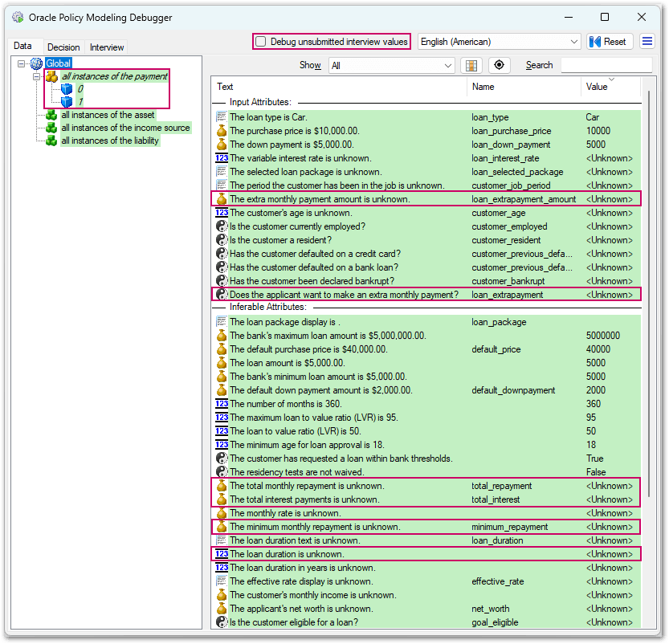Click number icon for variable interest rate
Screen dimensions: 669x644
pos(222,158)
